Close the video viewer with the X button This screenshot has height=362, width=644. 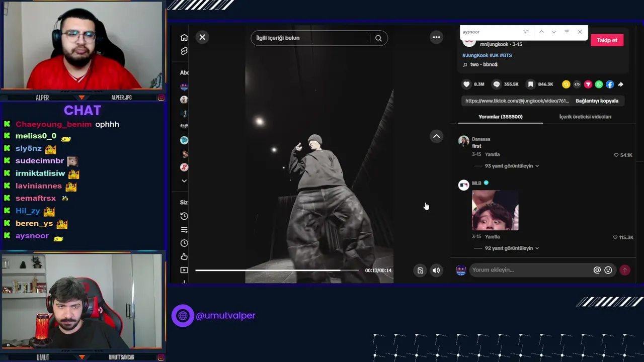point(202,37)
